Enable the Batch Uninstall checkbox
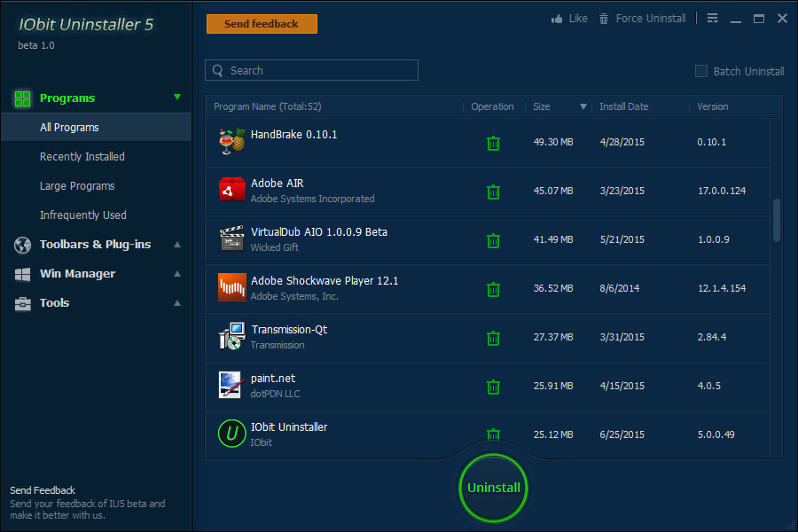Screen dimensions: 798x532 coord(701,71)
